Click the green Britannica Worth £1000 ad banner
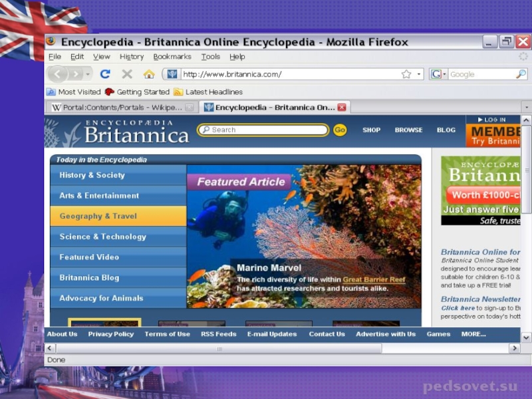 tap(480, 191)
